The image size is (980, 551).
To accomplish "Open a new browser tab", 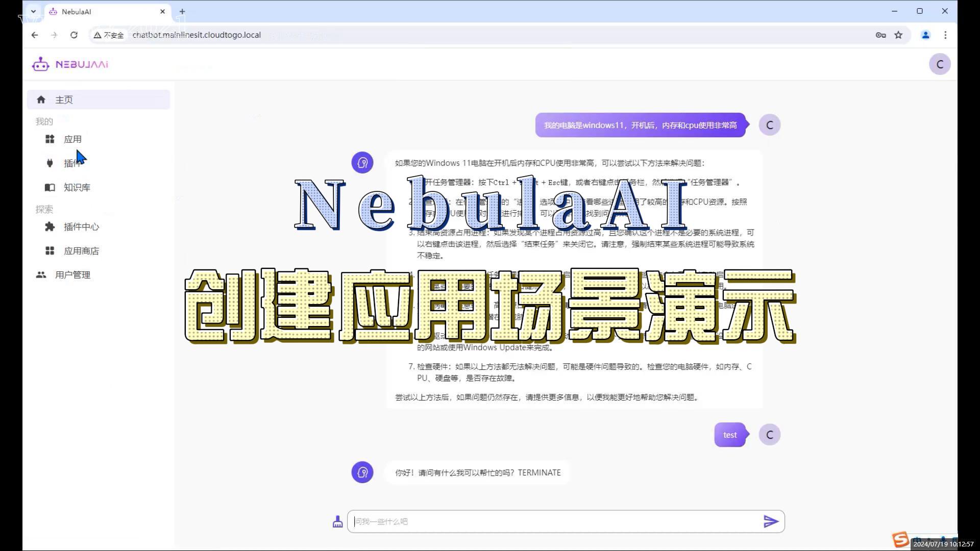I will 182,11.
